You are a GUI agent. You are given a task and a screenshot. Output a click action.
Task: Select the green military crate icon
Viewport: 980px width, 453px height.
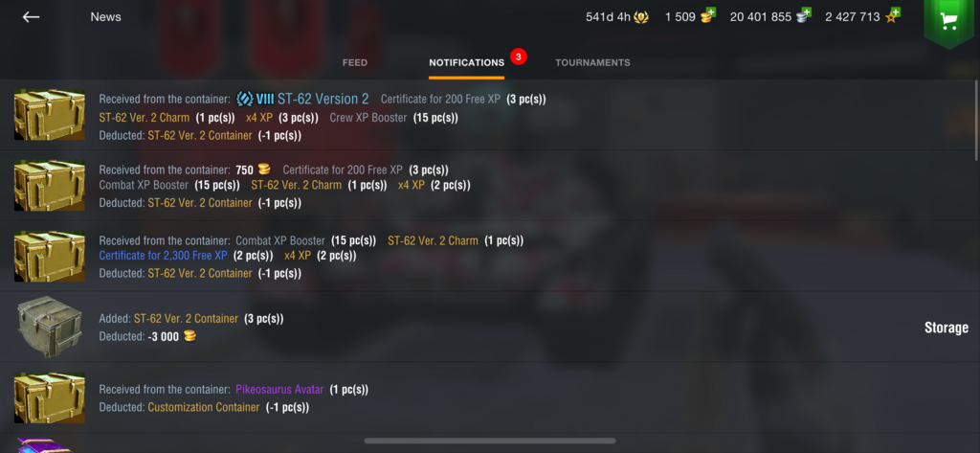tap(50, 327)
